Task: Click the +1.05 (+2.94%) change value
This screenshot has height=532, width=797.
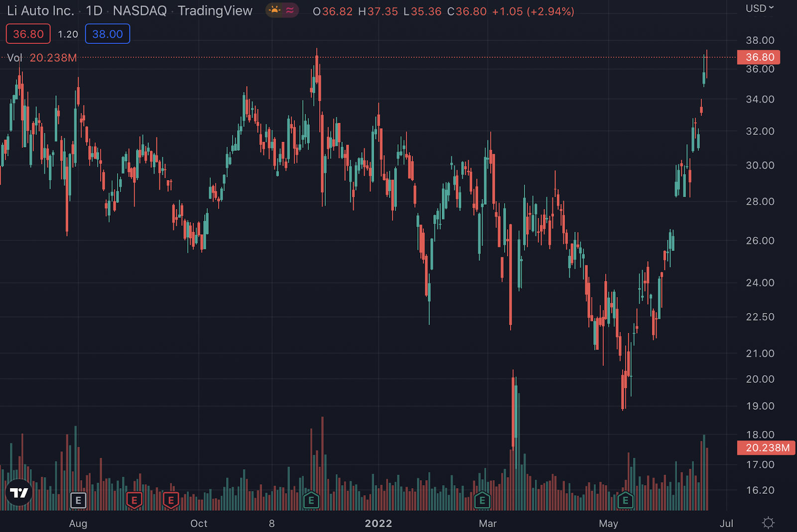Action: coord(533,11)
